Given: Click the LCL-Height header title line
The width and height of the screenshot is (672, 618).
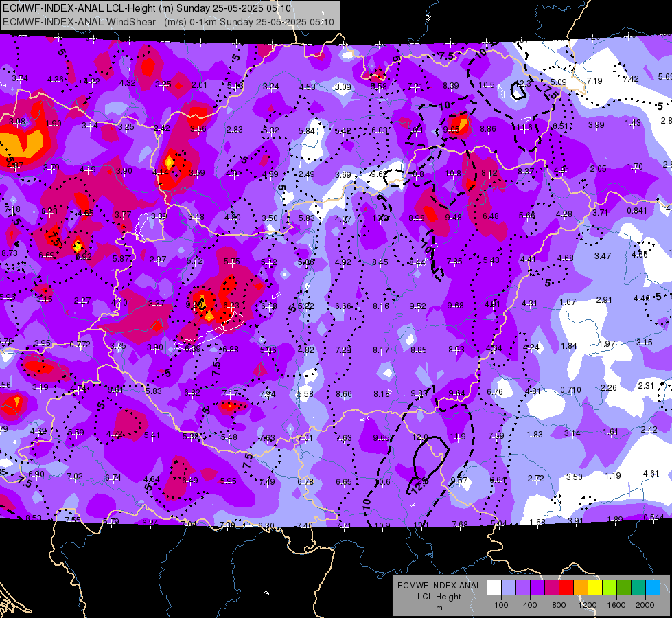Looking at the screenshot, I should (x=147, y=8).
